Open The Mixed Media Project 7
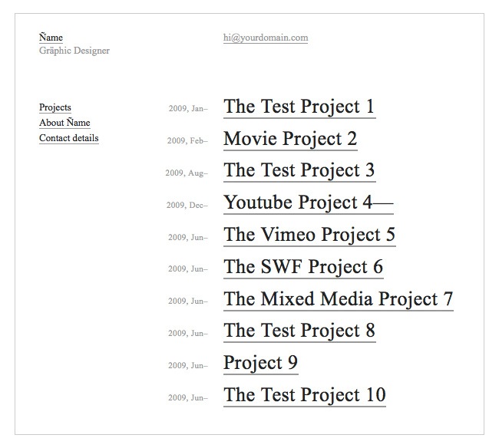 (339, 299)
